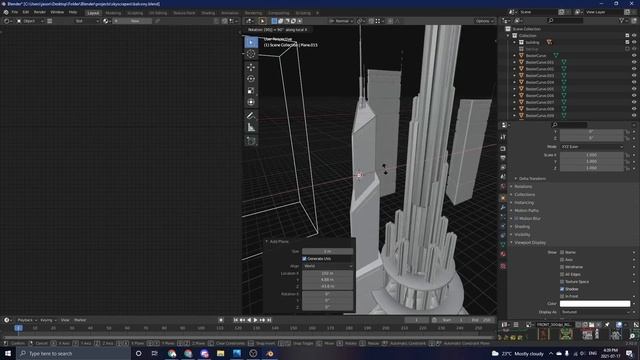Enable the All Edges checkbox
This screenshot has height=360, width=640.
pos(562,274)
